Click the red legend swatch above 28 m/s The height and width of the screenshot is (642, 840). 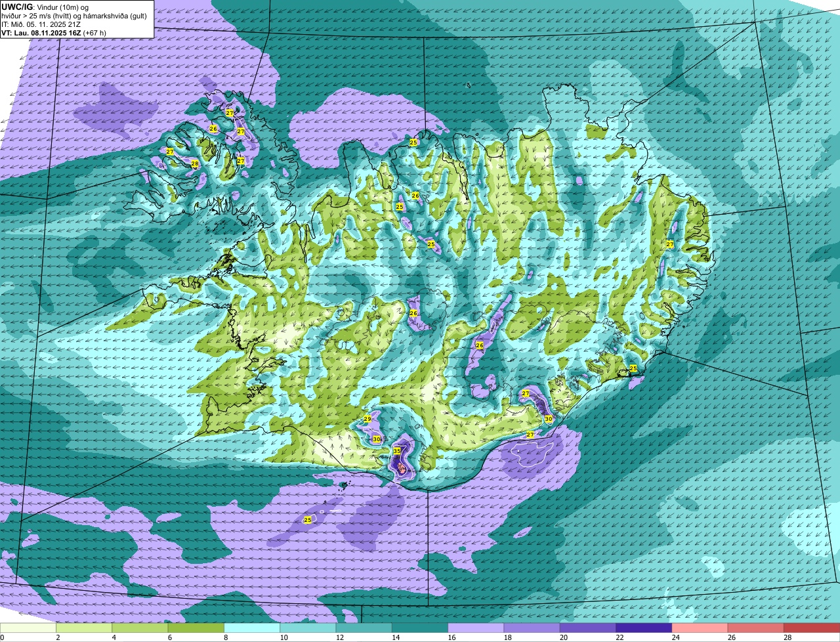[812, 628]
